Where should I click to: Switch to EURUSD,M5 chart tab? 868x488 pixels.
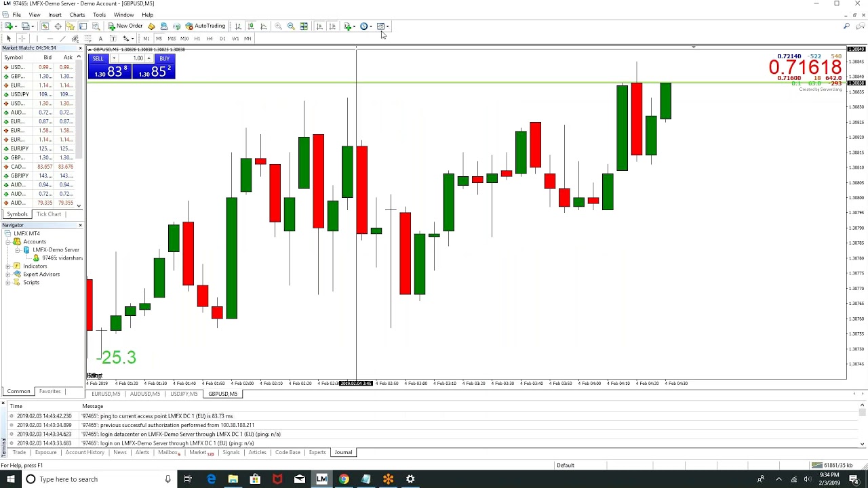[x=106, y=394]
